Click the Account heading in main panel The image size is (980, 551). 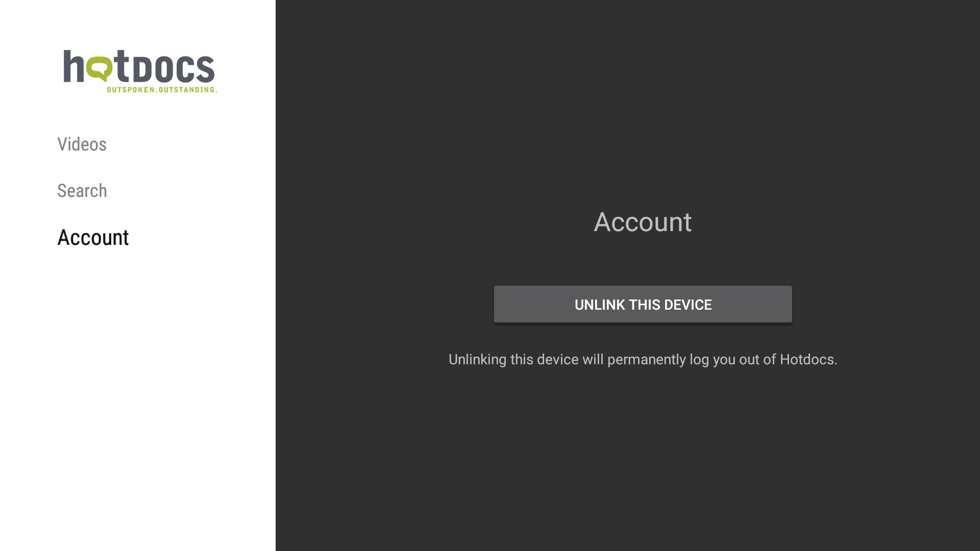[x=643, y=222]
